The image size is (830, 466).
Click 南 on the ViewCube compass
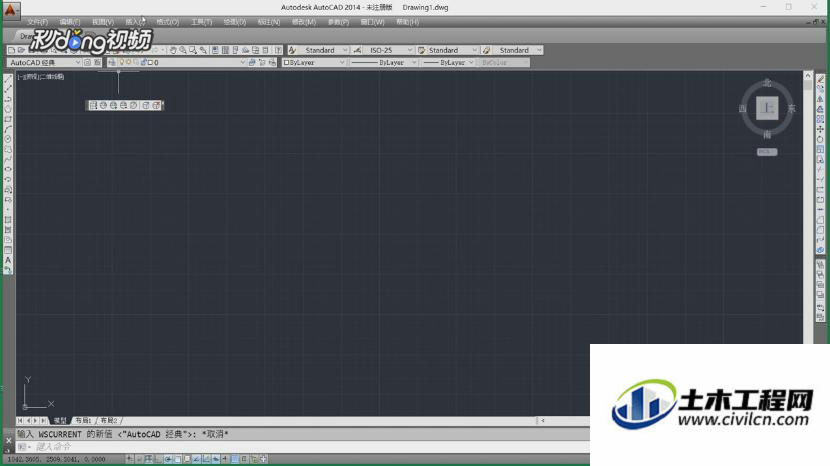tap(767, 135)
